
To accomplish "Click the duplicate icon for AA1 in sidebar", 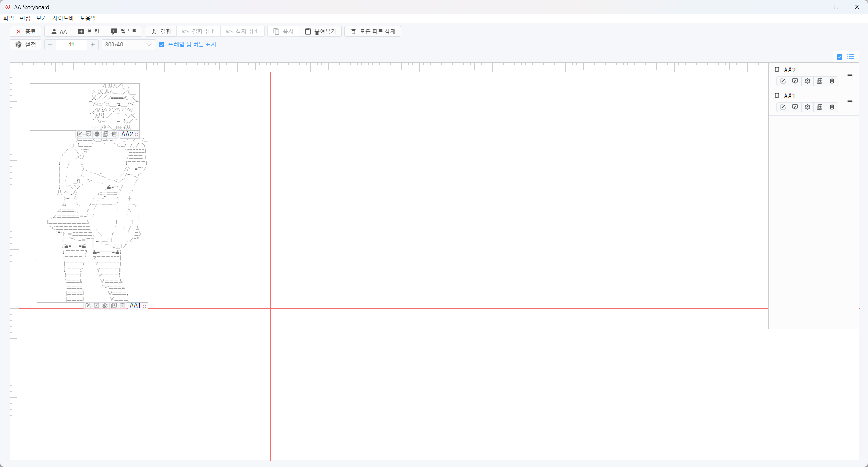I will (820, 107).
